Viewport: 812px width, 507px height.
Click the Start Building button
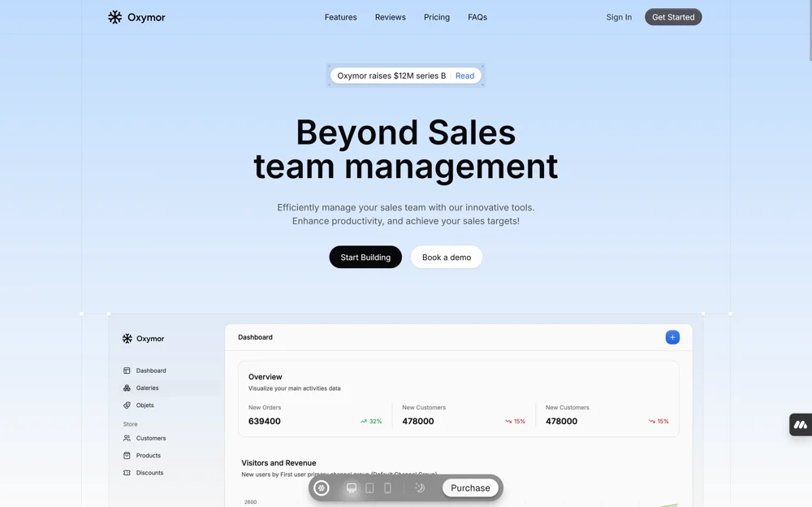365,257
